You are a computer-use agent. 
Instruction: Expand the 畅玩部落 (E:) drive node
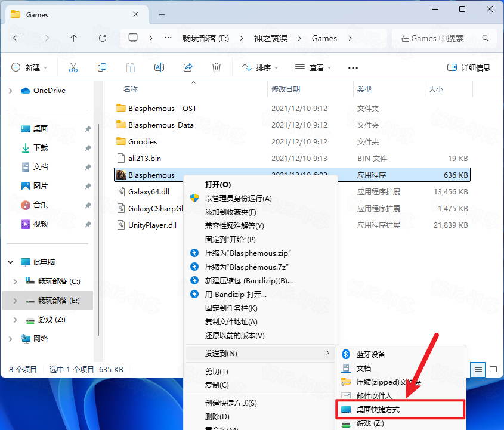[15, 301]
